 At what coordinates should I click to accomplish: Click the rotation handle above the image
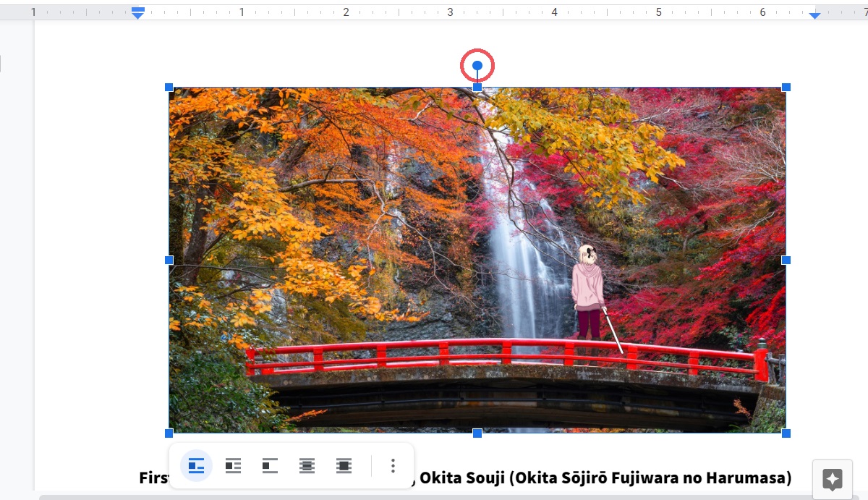click(477, 66)
